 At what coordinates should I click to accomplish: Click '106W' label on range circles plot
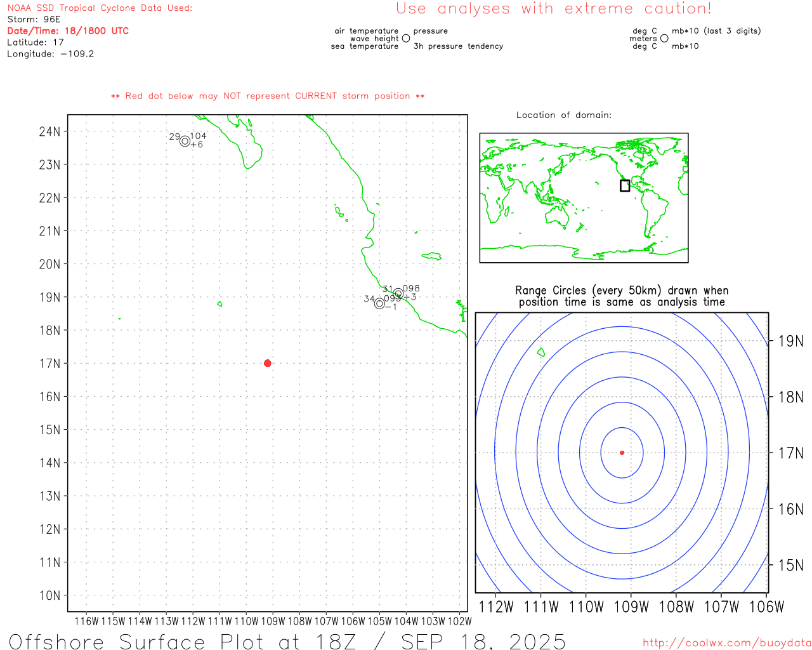click(767, 607)
